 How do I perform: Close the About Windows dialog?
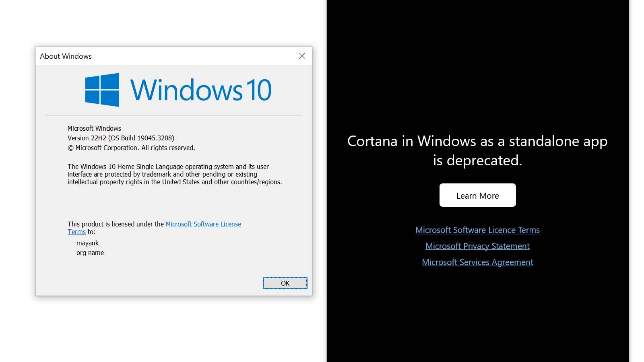click(x=302, y=56)
